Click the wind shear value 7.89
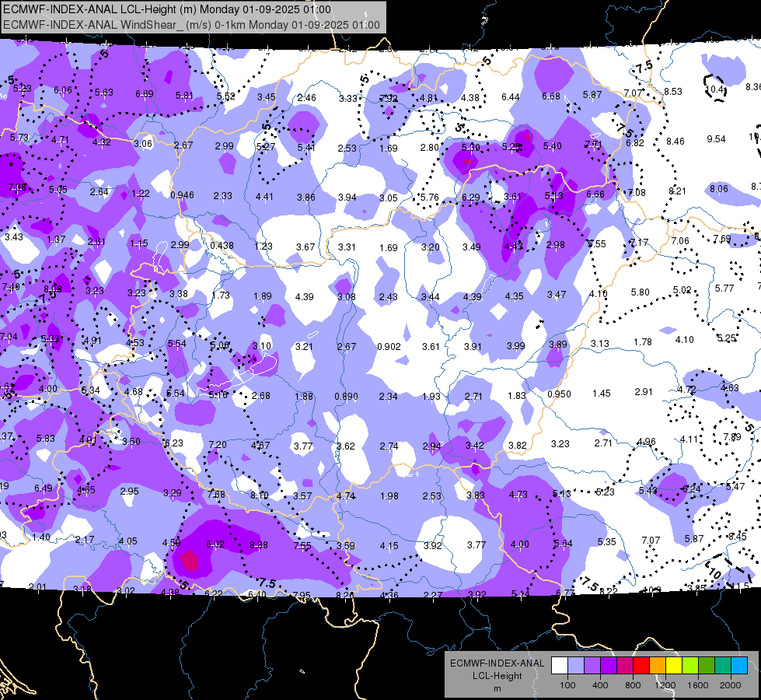The height and width of the screenshot is (700, 761). point(732,436)
